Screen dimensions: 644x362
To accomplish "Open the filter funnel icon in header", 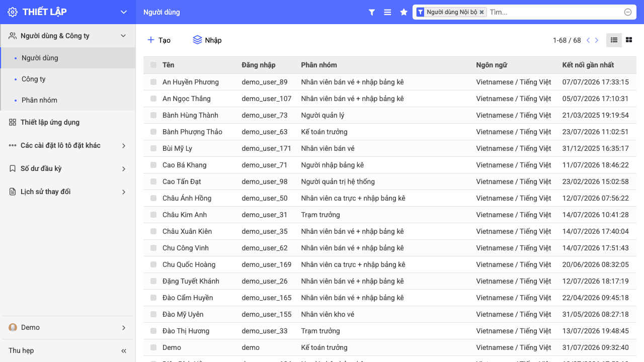I will point(372,12).
